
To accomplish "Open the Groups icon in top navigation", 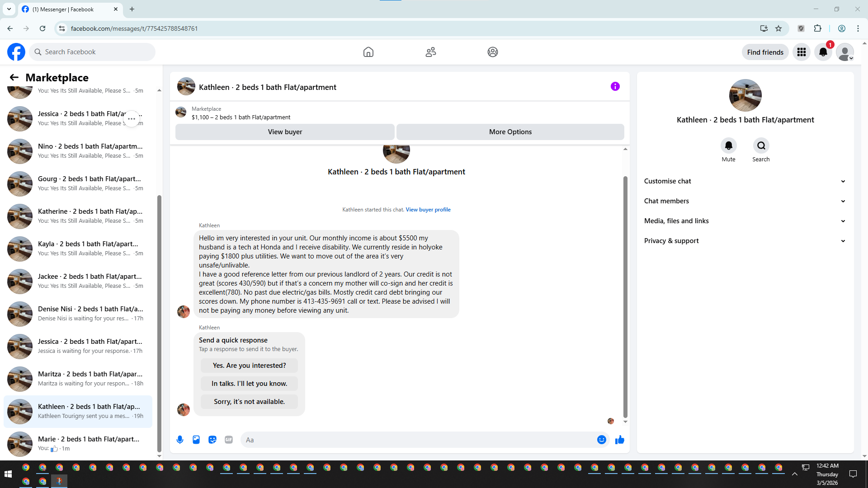I will click(x=493, y=52).
